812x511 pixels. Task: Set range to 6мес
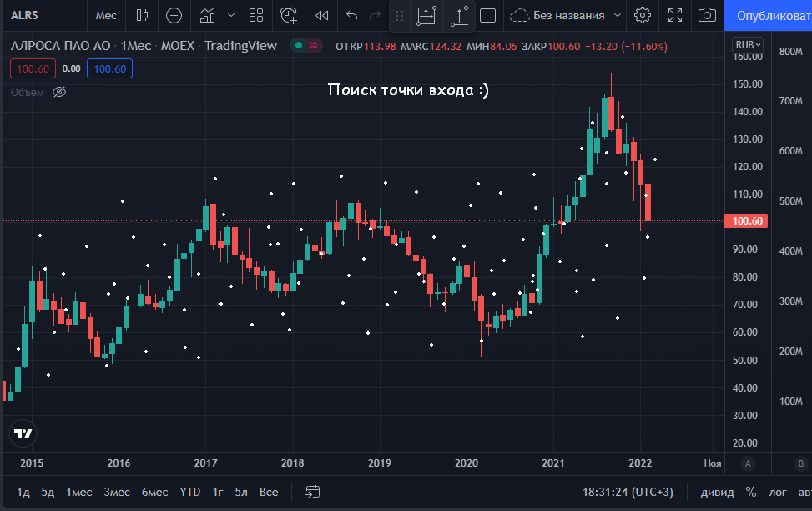(155, 492)
